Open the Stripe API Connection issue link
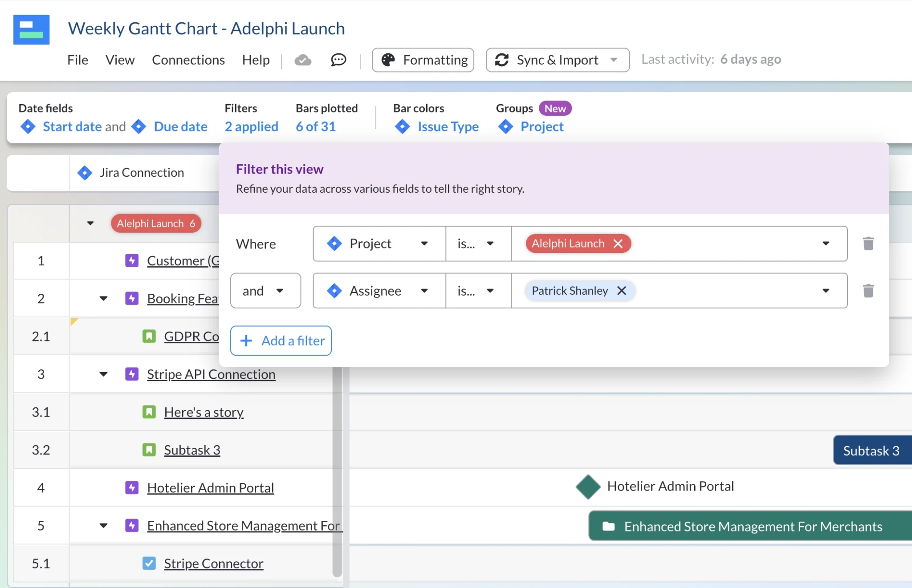The height and width of the screenshot is (588, 912). click(x=211, y=374)
